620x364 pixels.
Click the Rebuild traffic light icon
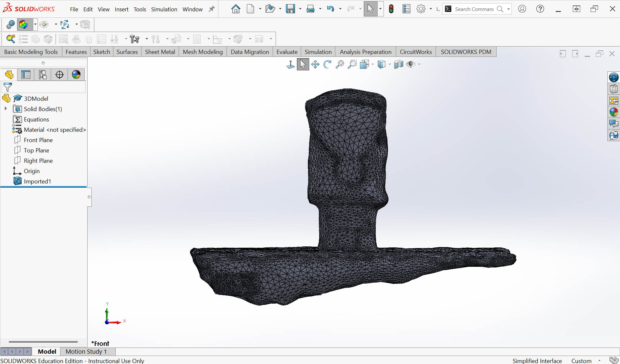[x=391, y=9]
